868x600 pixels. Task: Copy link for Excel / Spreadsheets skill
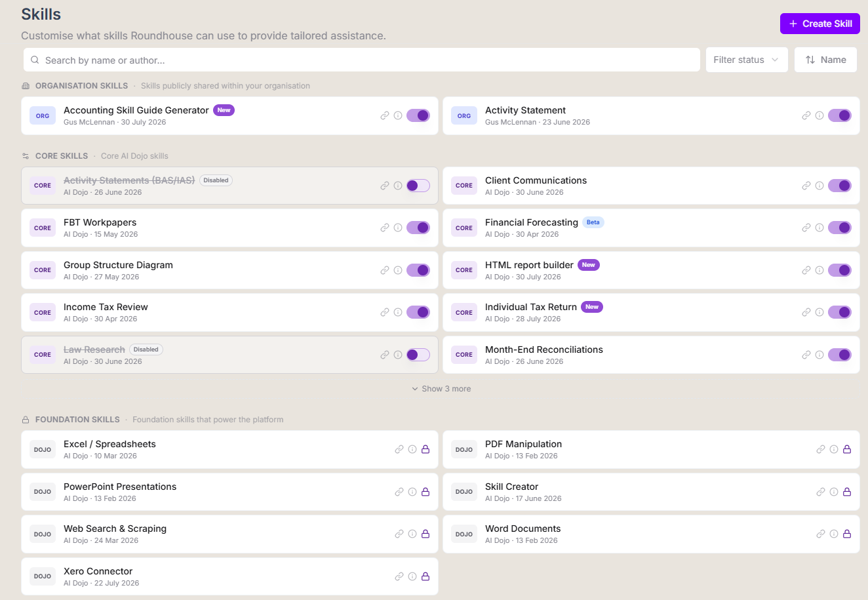pos(399,449)
